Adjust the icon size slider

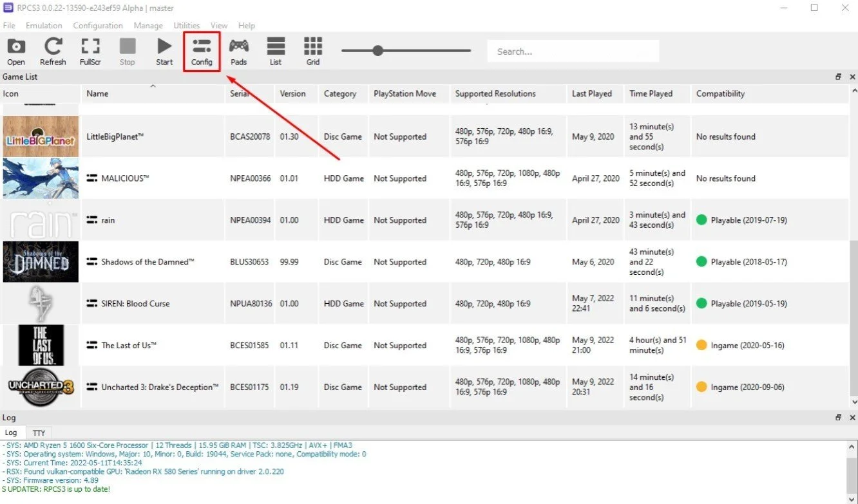click(x=378, y=51)
